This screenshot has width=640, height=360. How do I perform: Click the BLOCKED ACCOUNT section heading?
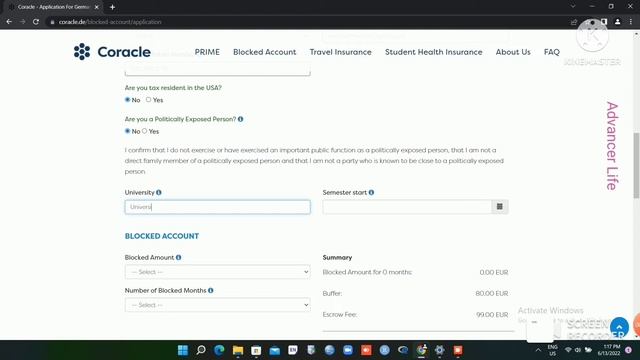162,236
